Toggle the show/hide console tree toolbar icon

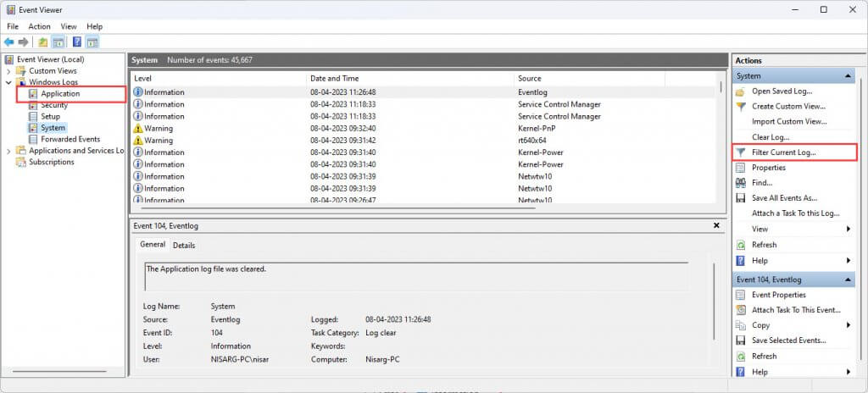coord(58,42)
